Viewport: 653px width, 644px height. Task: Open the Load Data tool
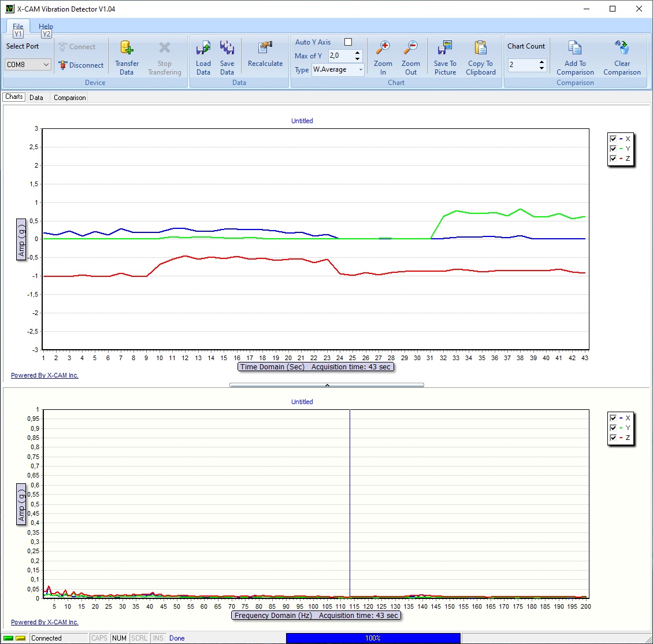203,58
